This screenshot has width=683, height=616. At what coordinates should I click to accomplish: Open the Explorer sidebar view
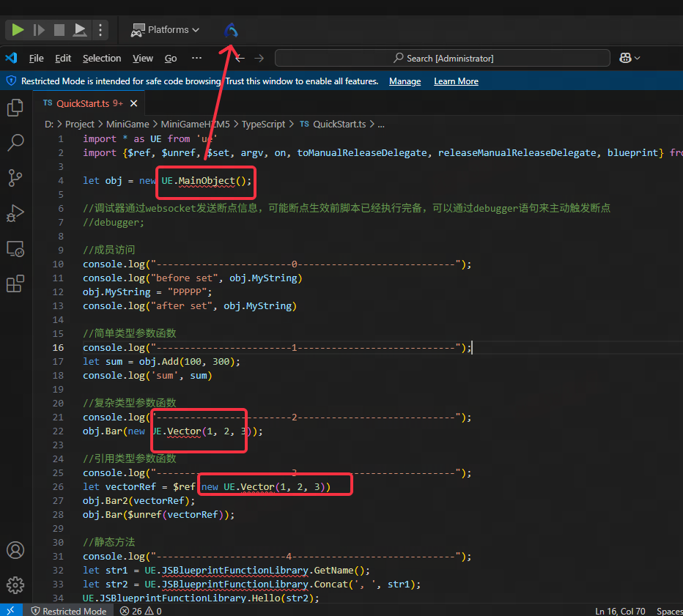click(15, 108)
